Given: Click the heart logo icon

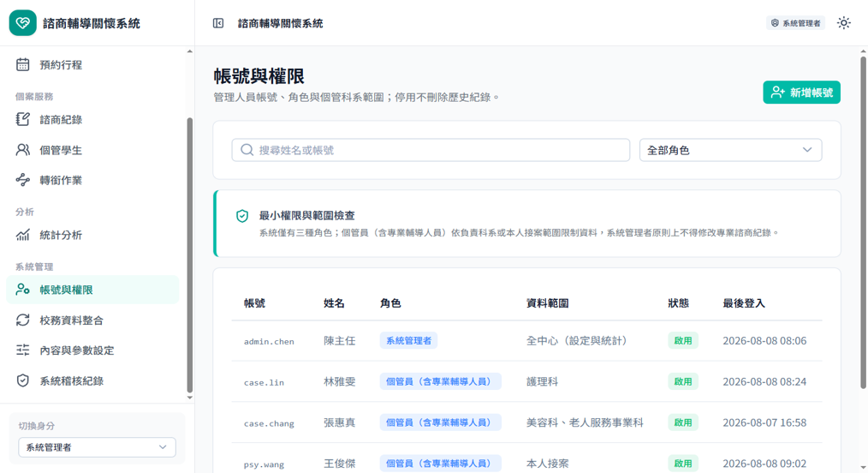Looking at the screenshot, I should click(23, 23).
